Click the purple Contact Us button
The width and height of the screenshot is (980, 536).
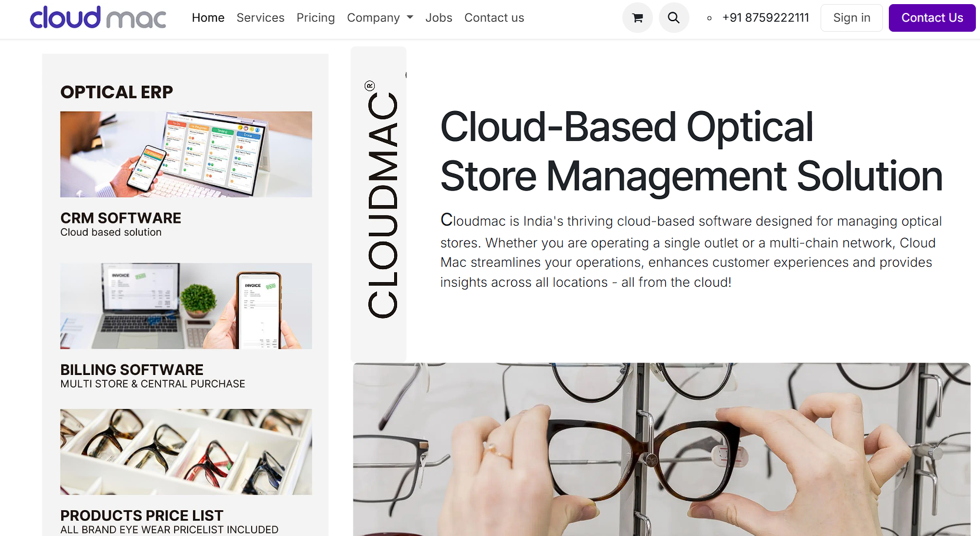(x=932, y=18)
